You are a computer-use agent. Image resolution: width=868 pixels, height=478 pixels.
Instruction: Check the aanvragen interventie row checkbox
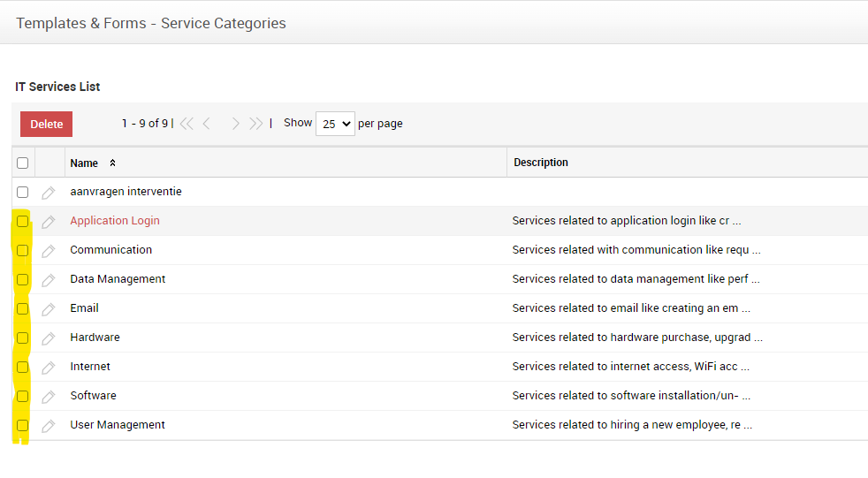[23, 192]
